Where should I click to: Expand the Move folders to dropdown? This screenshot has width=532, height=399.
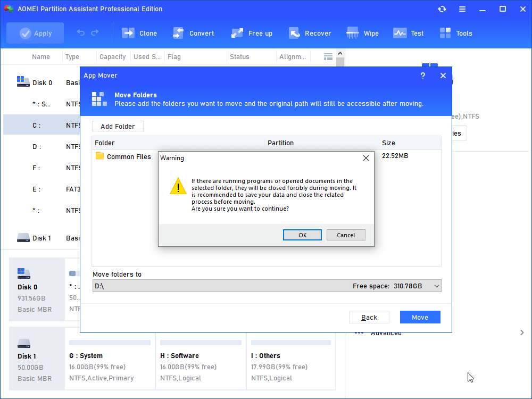click(x=437, y=286)
